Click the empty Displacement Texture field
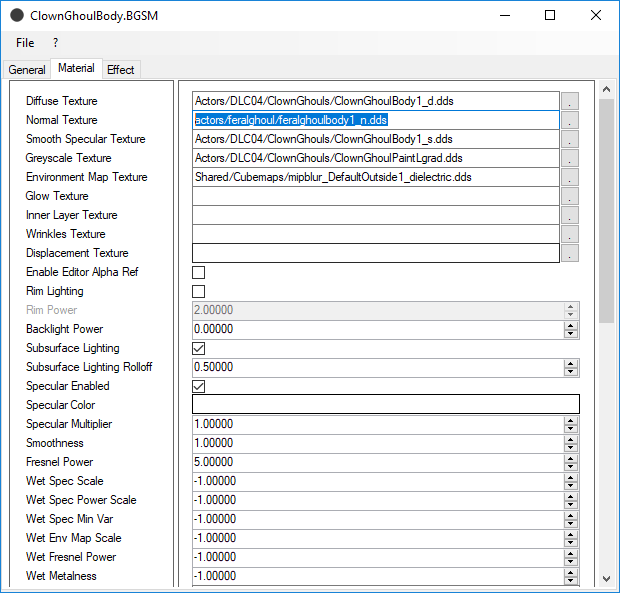The image size is (620, 593). [x=376, y=253]
